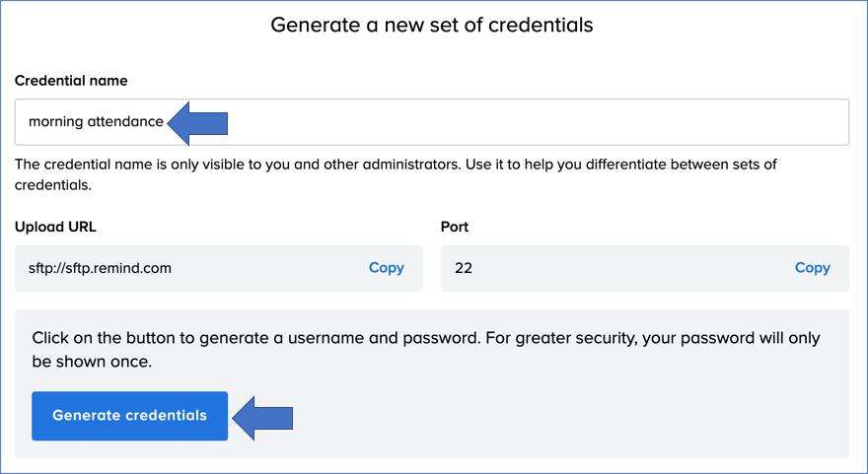Click the blue arrow beside Generate credentials
868x474 pixels.
click(x=262, y=417)
